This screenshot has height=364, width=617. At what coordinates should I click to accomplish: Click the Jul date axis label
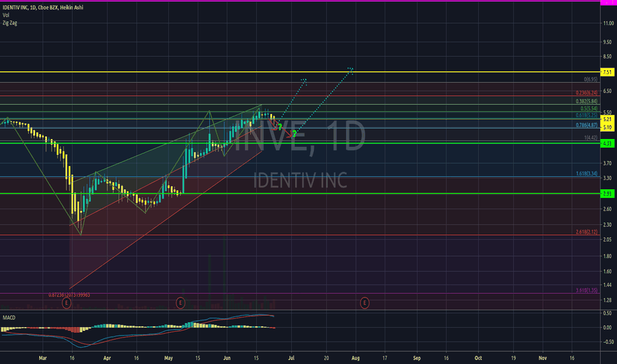tap(291, 358)
